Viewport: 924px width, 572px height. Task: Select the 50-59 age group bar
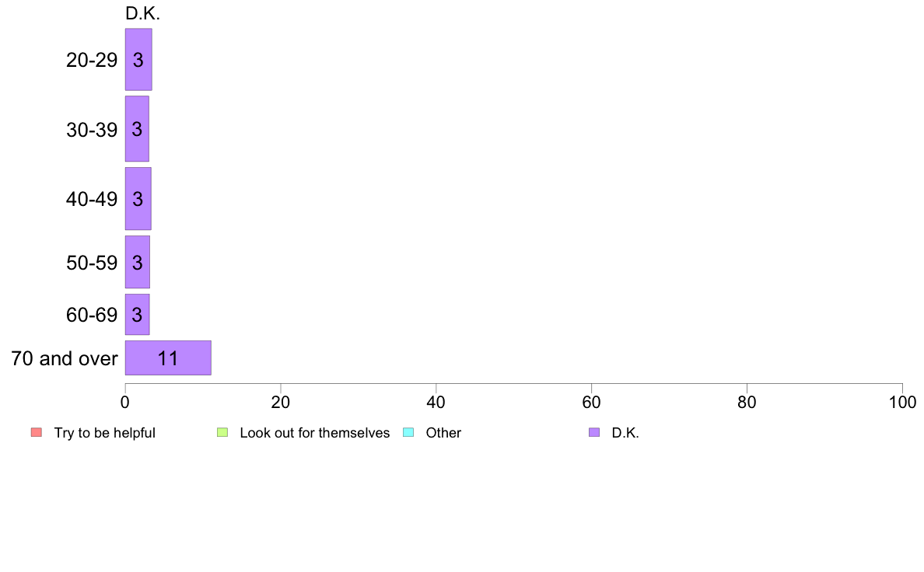(138, 262)
